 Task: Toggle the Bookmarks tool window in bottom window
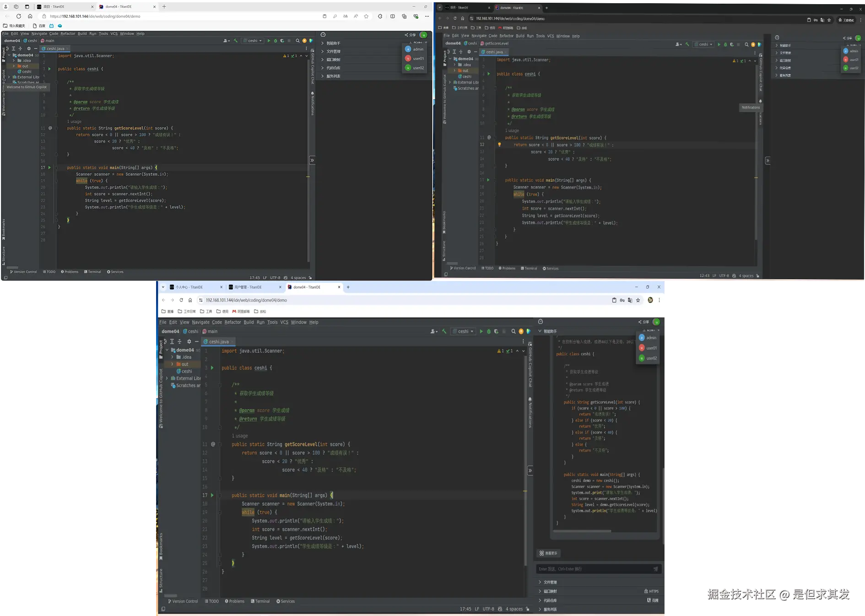tap(161, 547)
